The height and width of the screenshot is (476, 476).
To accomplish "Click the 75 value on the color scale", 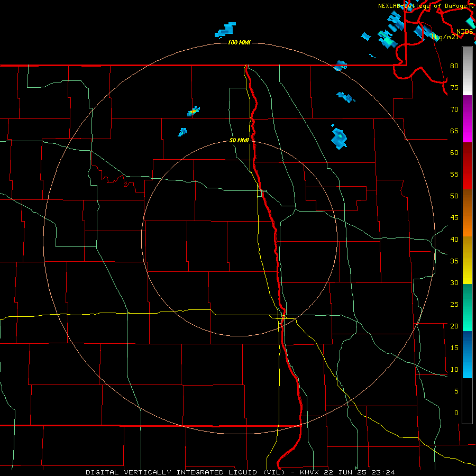I will point(454,87).
